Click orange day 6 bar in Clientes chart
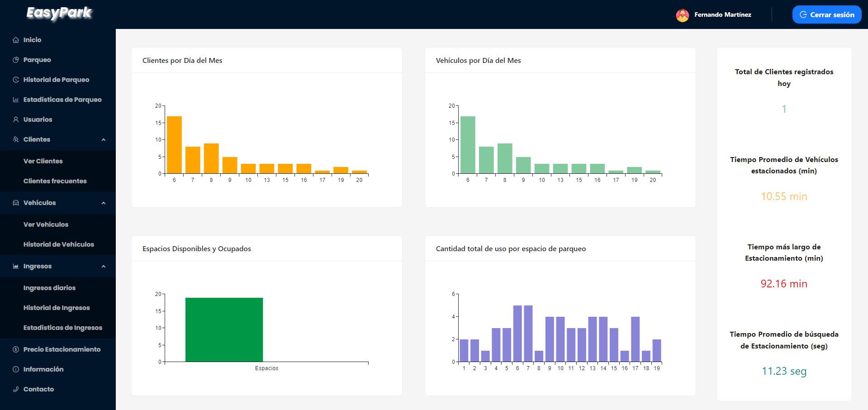This screenshot has height=410, width=868. pos(174,145)
